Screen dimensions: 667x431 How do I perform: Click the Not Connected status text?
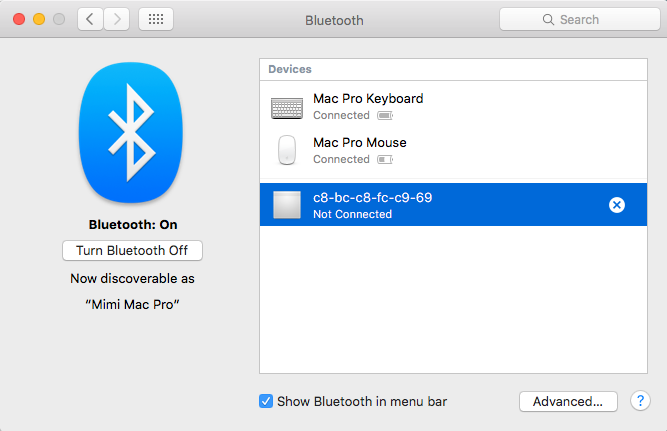click(353, 214)
